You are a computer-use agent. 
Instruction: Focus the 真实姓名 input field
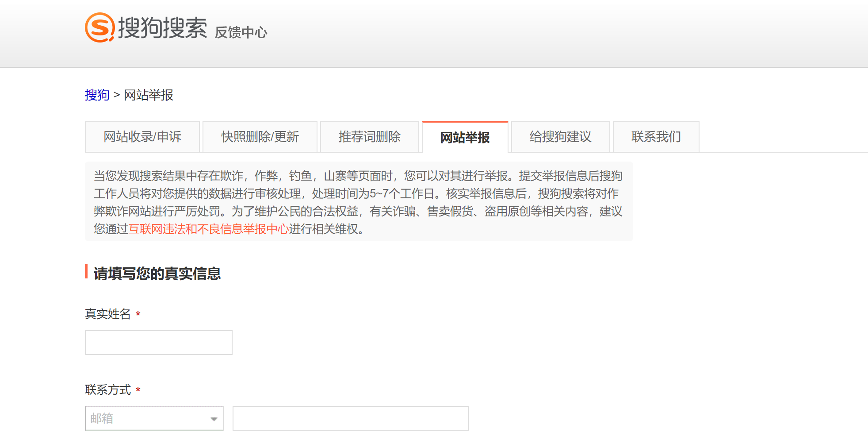click(x=158, y=342)
